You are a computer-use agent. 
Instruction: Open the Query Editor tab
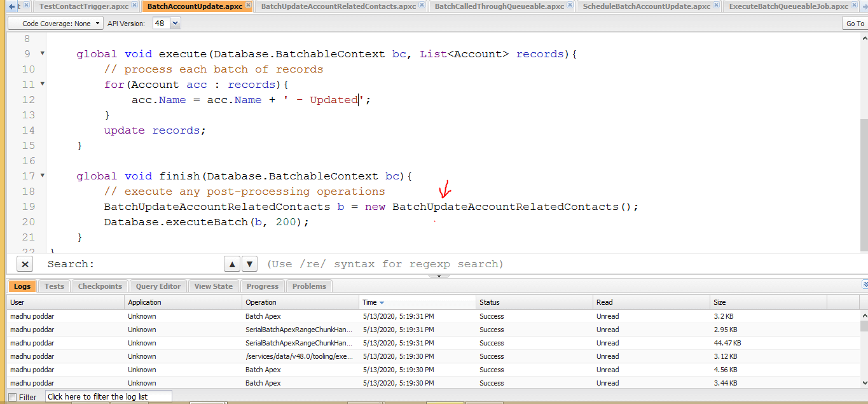(x=158, y=286)
